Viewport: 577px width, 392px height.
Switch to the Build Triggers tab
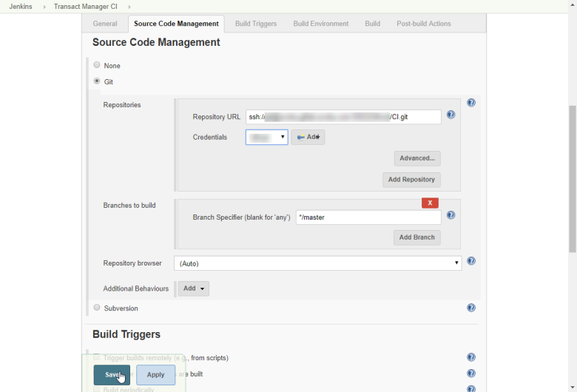256,24
